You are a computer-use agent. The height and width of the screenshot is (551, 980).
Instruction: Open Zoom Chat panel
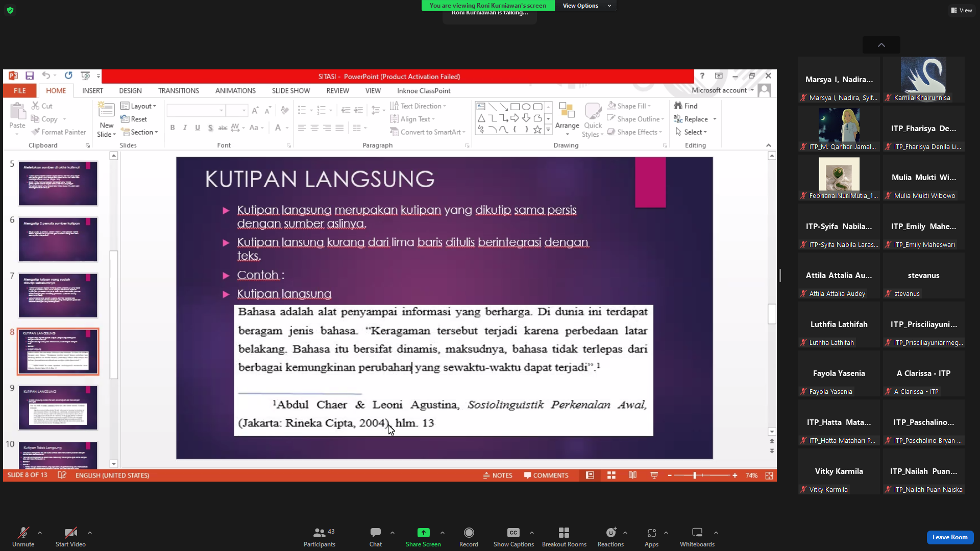point(376,537)
